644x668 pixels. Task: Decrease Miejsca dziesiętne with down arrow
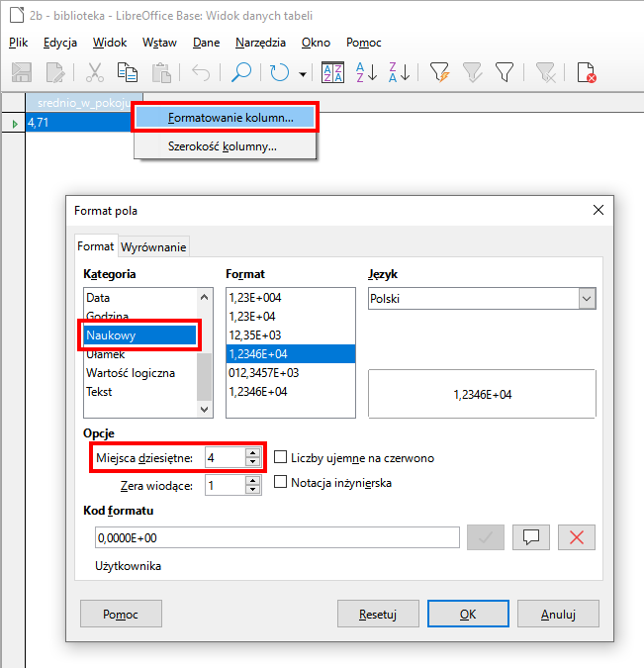pos(253,462)
